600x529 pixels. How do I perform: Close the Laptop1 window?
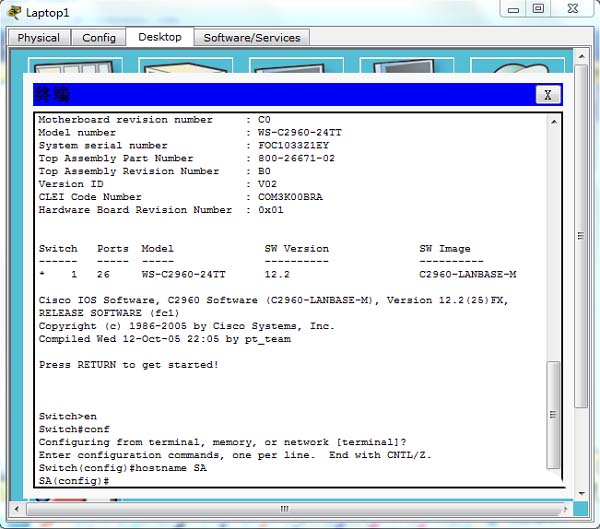pos(572,9)
